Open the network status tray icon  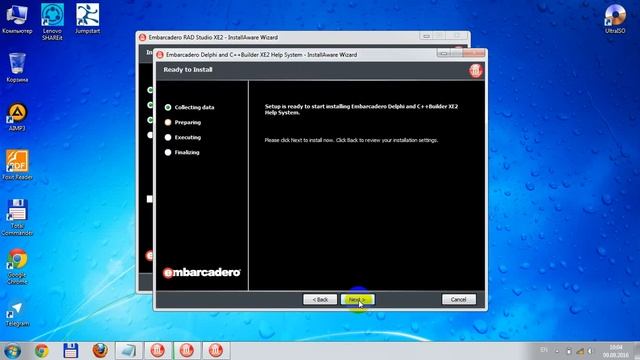[x=580, y=351]
